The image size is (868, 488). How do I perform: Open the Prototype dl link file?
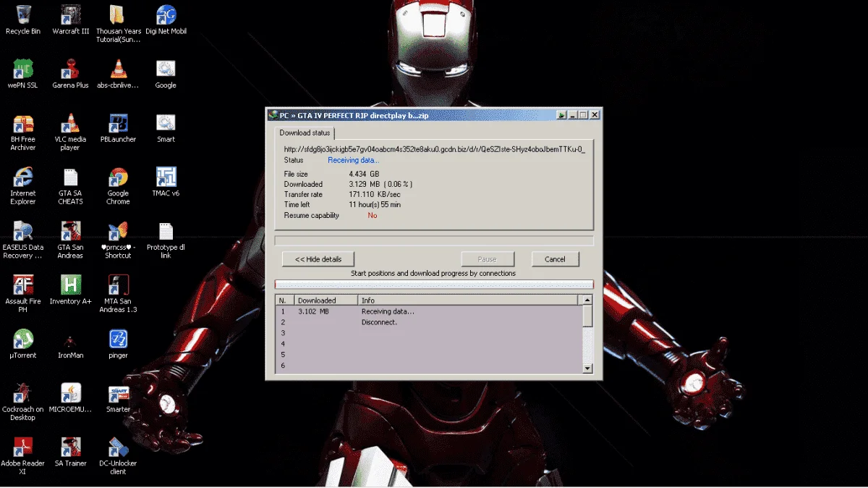(166, 240)
